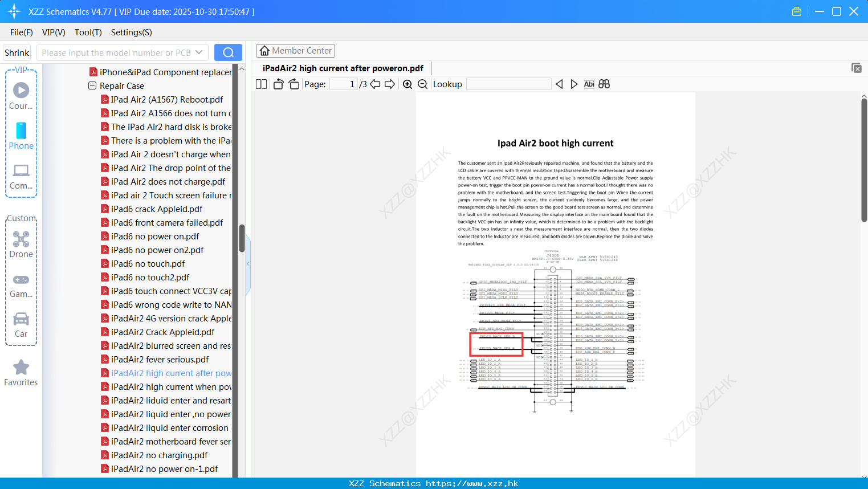Click the Lookup text field
868x489 pixels.
click(x=508, y=84)
